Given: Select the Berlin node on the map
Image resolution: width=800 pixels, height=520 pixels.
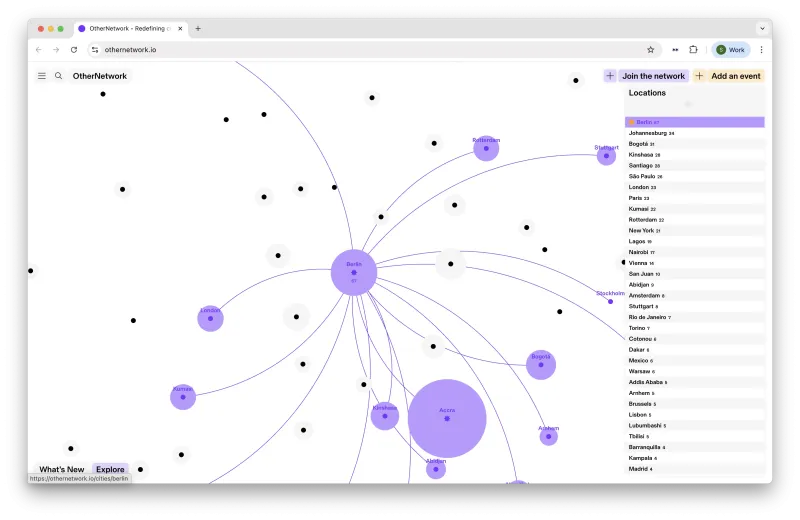Looking at the screenshot, I should pyautogui.click(x=354, y=273).
